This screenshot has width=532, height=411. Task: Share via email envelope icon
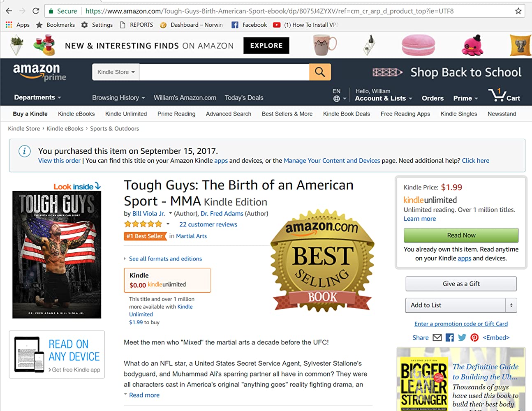pos(437,337)
